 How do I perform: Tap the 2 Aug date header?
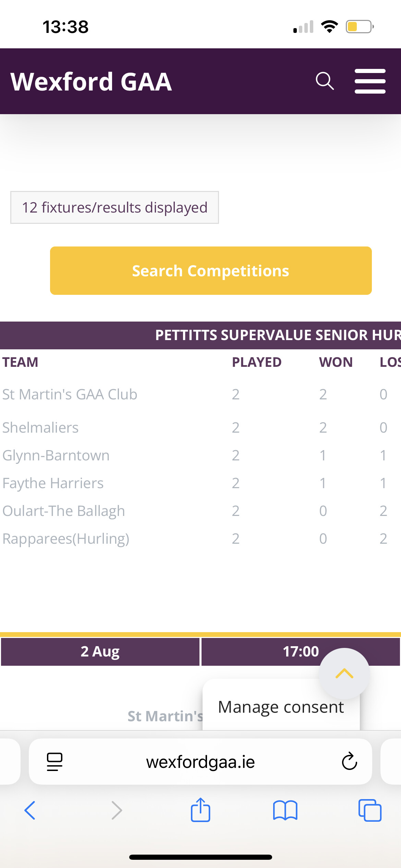click(100, 651)
